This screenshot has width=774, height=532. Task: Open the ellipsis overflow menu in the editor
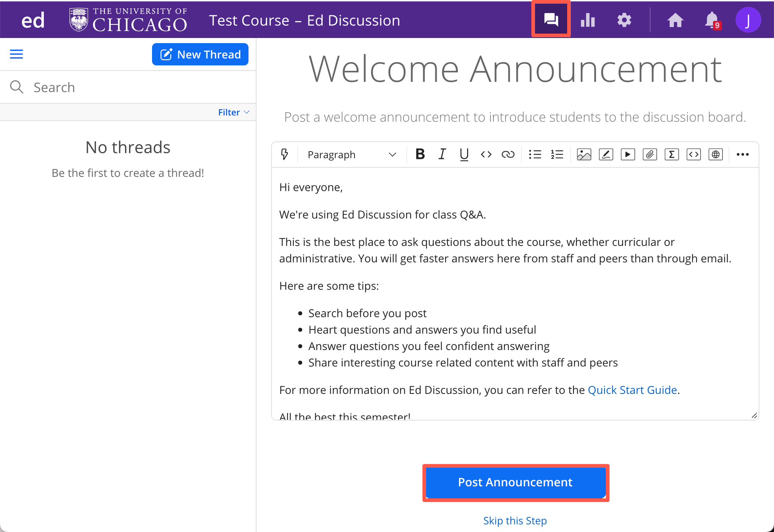coord(743,154)
